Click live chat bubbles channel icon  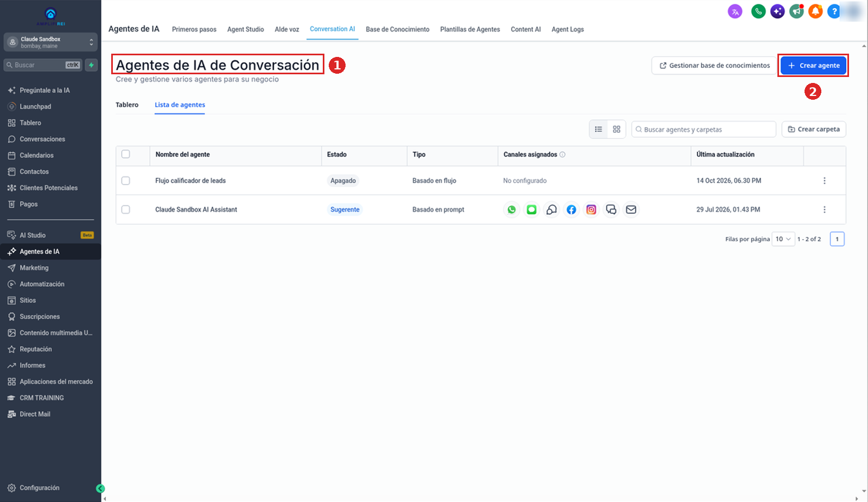tap(611, 210)
